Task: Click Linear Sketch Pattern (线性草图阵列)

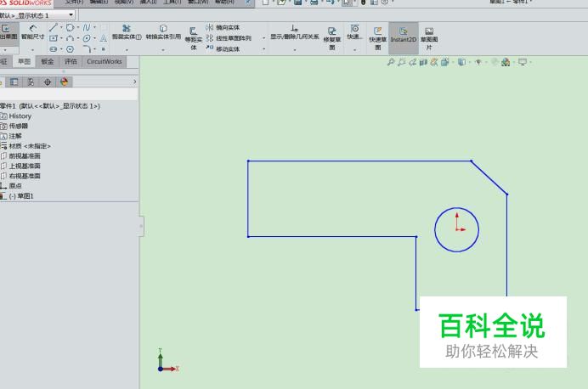Action: tap(229, 38)
